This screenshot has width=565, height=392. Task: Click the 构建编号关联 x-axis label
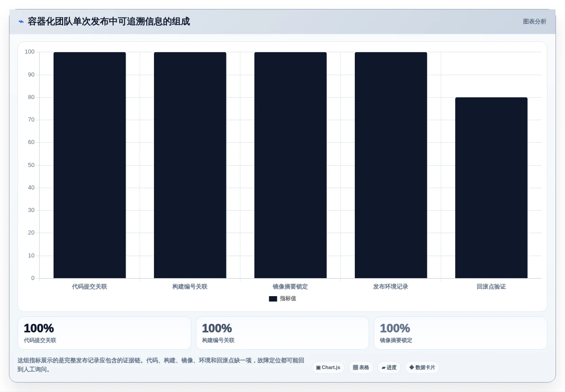(x=190, y=287)
